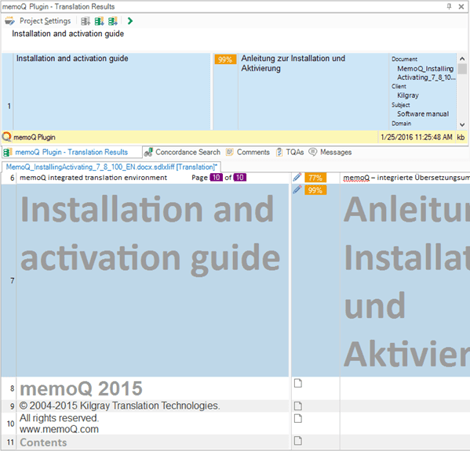Click the Messages tab icon

coord(312,152)
